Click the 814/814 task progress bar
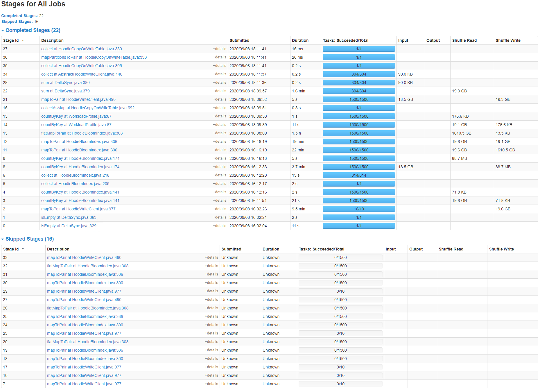 359,175
